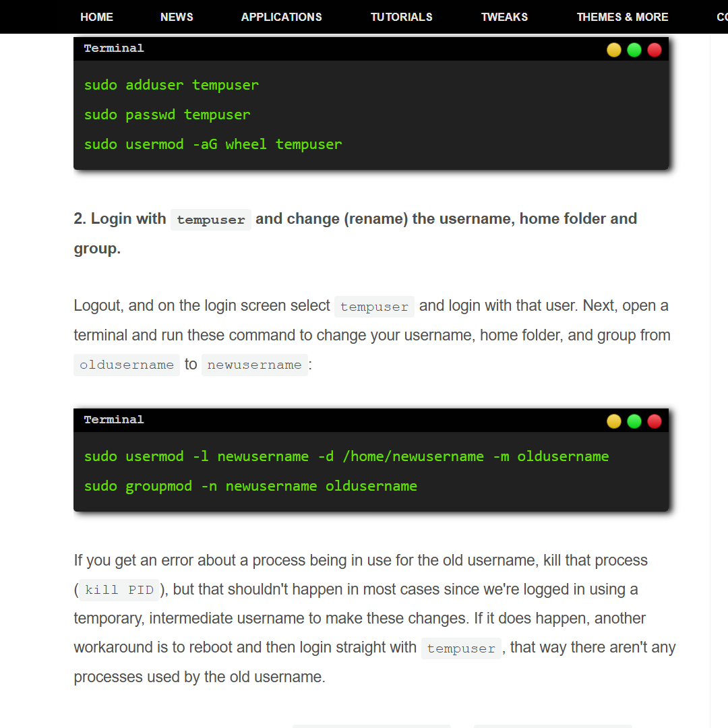Viewport: 728px width, 728px height.
Task: Click the 'sudo passwd tempuser' command
Action: coord(167,115)
